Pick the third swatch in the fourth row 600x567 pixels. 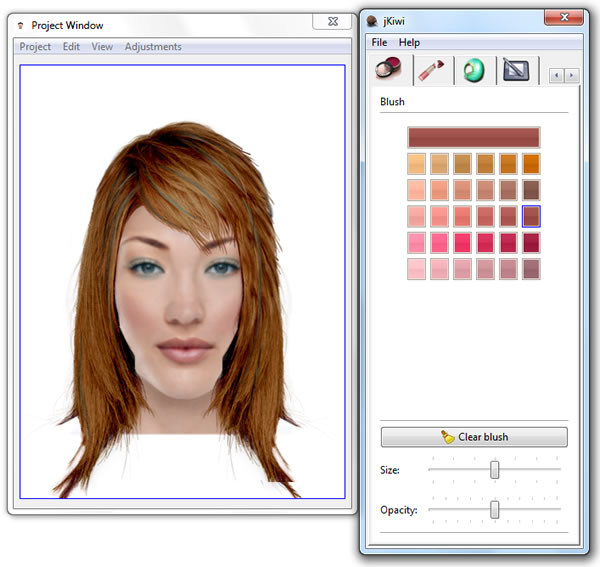[462, 243]
